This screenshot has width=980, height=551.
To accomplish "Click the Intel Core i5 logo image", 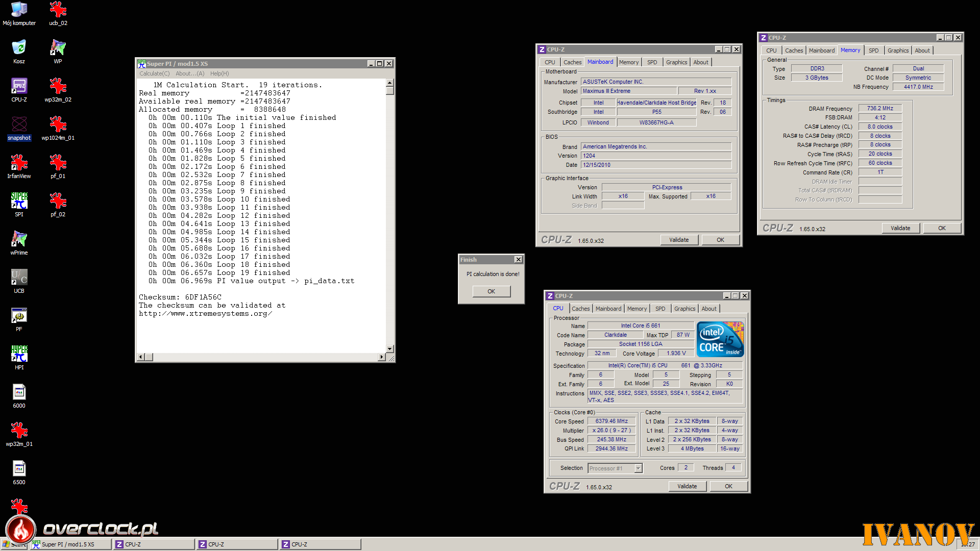I will [x=720, y=339].
